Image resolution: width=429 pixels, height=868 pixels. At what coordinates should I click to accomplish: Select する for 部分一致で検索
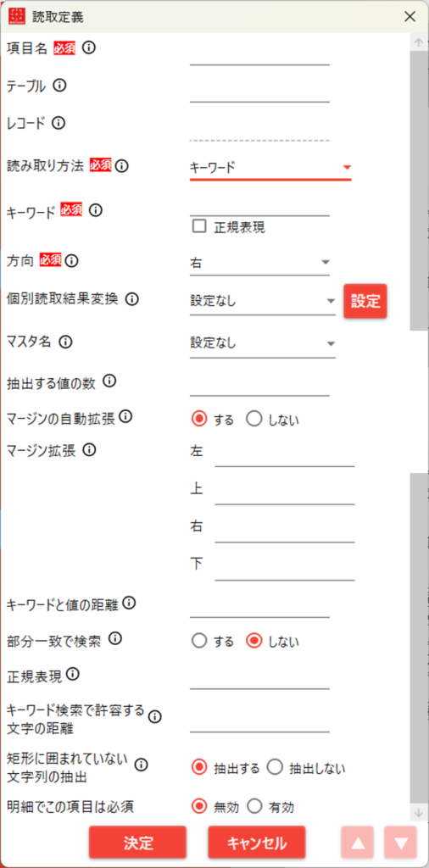pos(198,641)
